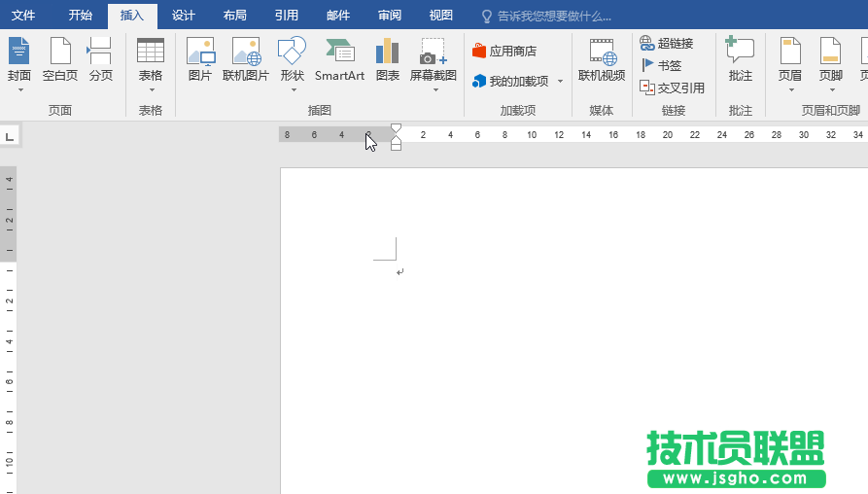Switch to the Home (开始) tab
Viewport: 868px width, 494px height.
80,15
